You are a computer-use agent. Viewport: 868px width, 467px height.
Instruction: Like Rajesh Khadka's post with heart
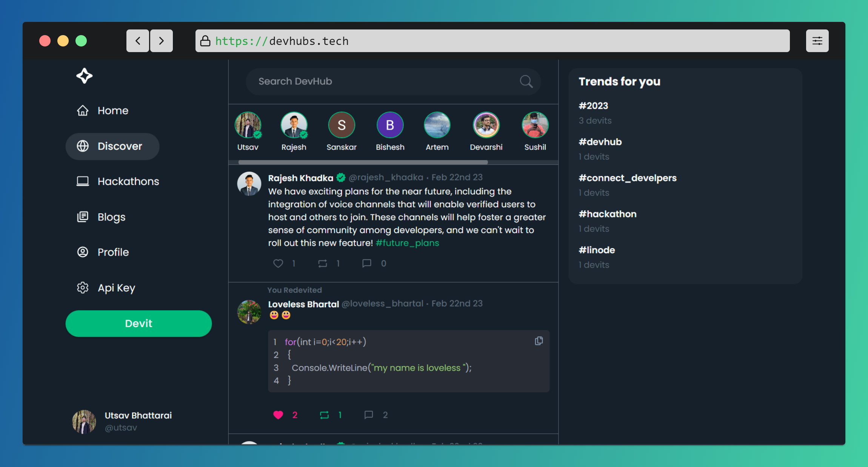[278, 263]
